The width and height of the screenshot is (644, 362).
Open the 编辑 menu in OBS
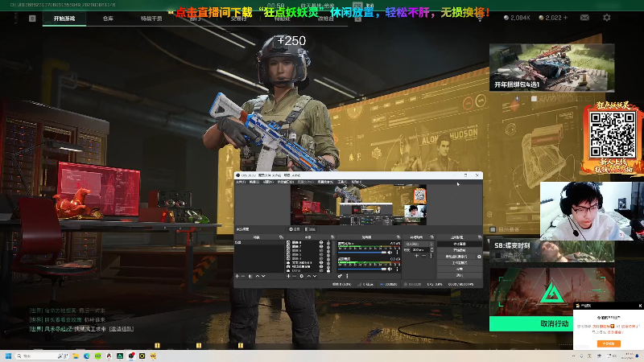pos(254,182)
